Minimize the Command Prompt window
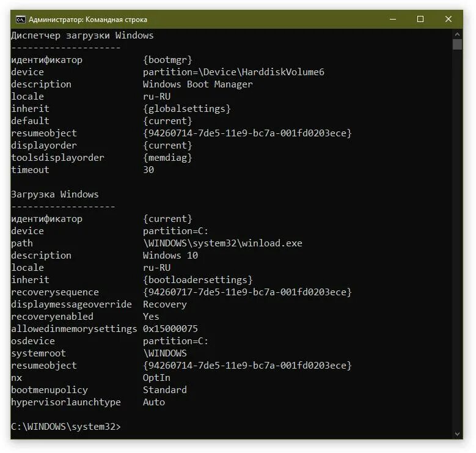The image size is (476, 453). point(393,19)
